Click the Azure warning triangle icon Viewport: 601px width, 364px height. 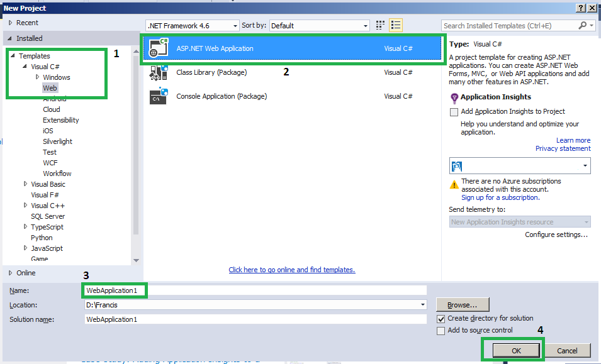tap(454, 184)
